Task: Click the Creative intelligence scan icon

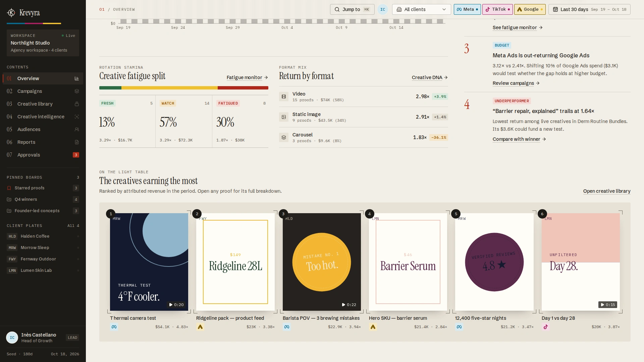Action: pos(76,117)
